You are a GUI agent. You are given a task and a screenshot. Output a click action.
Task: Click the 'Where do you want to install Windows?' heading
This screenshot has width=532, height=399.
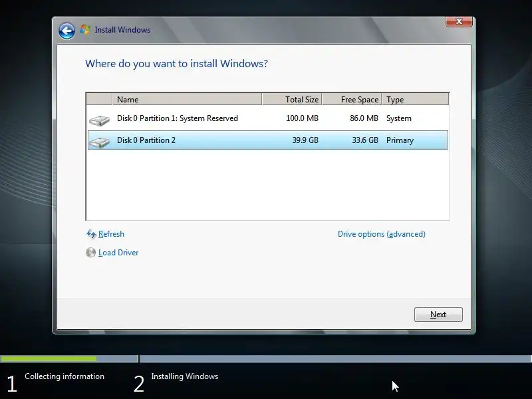click(176, 64)
